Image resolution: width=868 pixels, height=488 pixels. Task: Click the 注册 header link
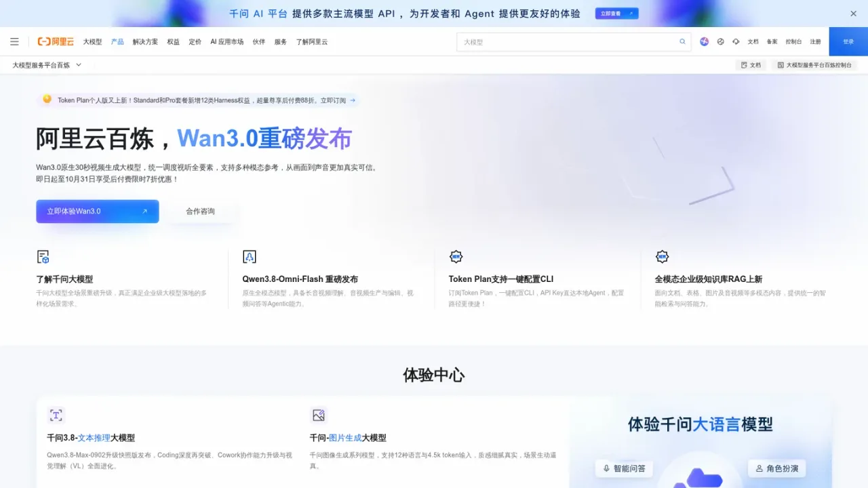click(816, 42)
